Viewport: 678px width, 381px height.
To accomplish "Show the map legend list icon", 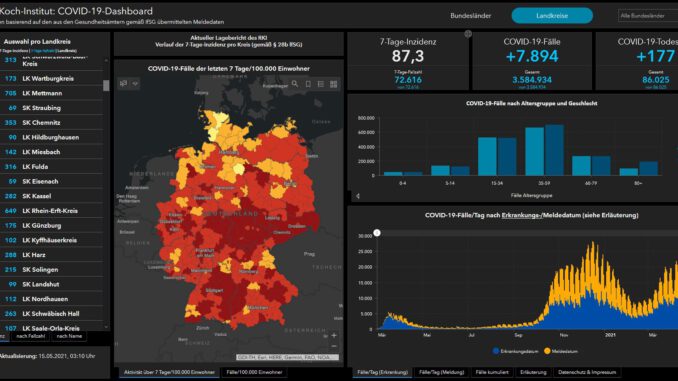I will (x=321, y=84).
